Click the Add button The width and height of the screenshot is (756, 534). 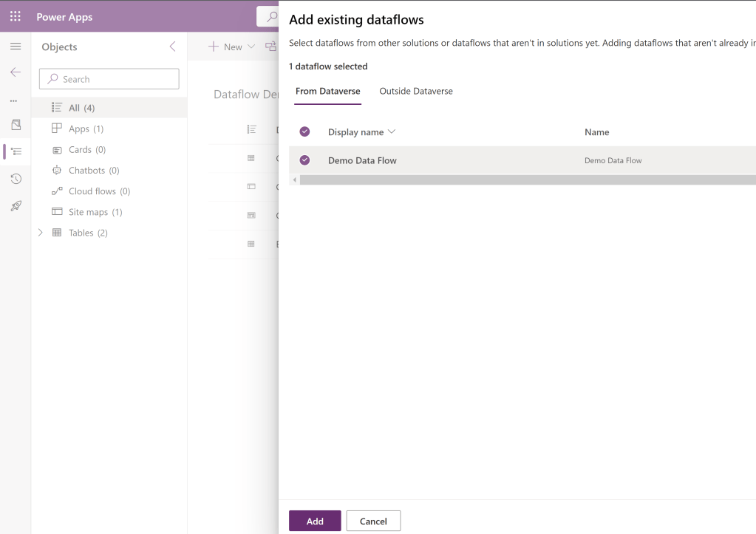point(315,521)
